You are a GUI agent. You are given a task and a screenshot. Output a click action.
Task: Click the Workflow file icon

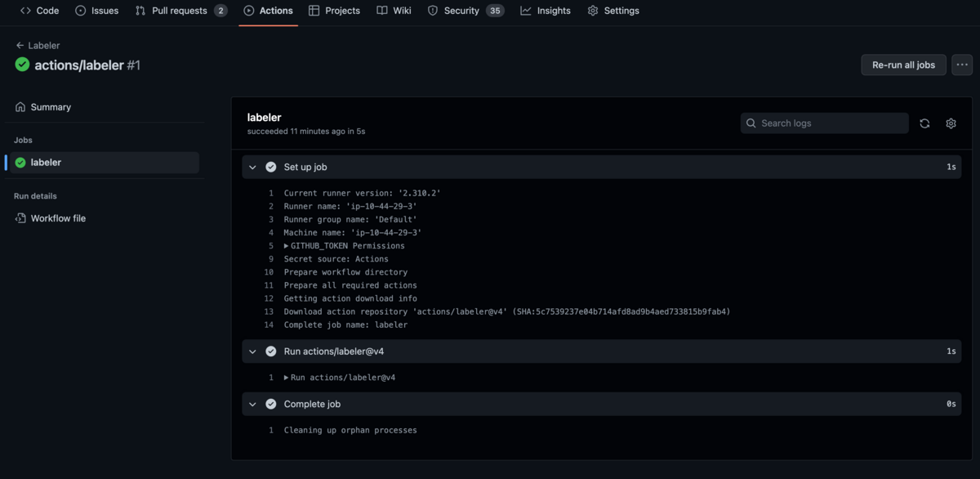[20, 218]
